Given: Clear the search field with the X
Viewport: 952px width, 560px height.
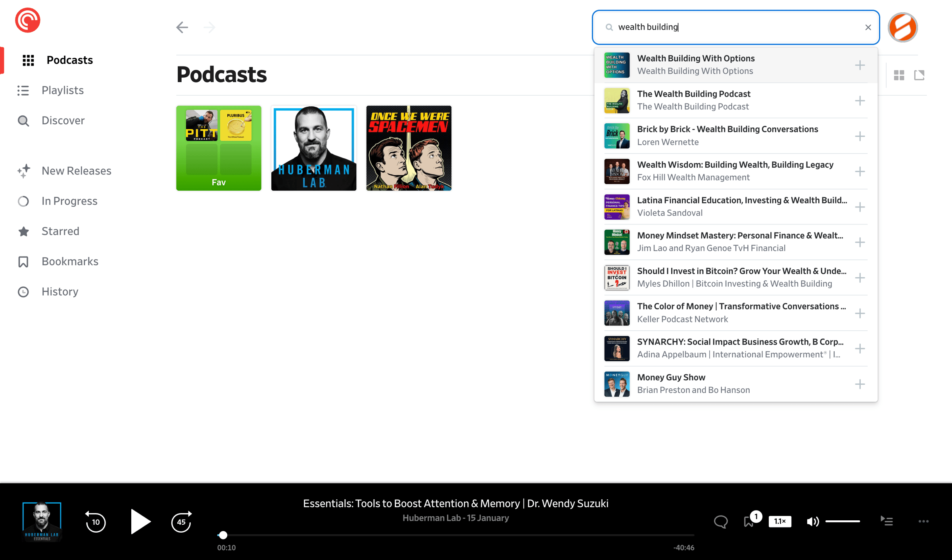Looking at the screenshot, I should point(868,27).
